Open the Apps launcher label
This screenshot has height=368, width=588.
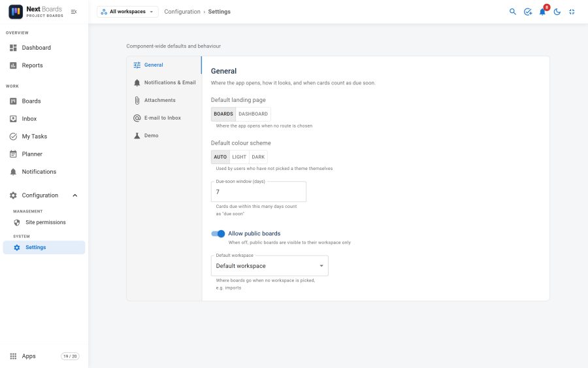click(29, 356)
